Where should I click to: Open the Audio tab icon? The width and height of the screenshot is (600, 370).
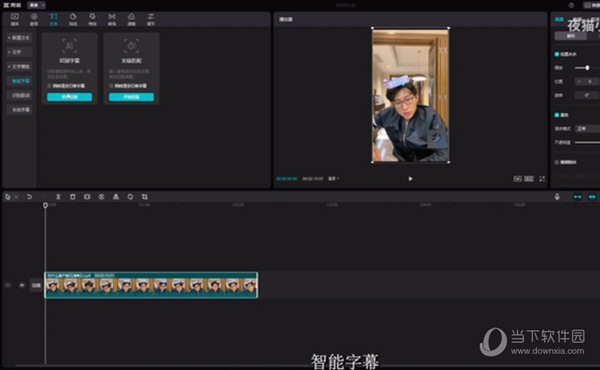[34, 16]
